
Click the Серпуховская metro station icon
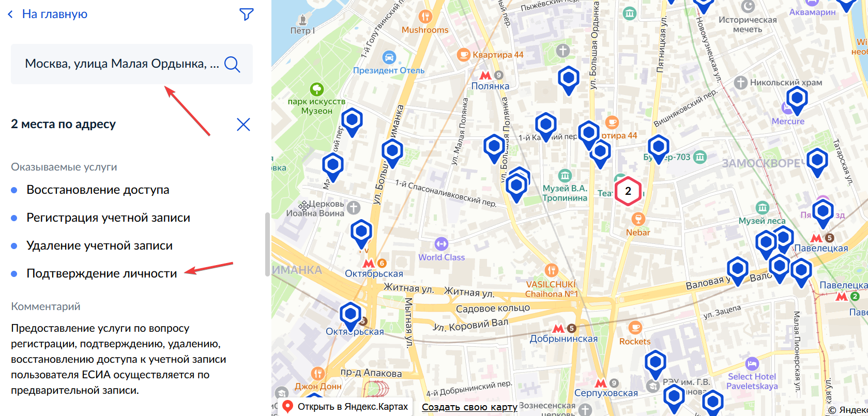[601, 383]
